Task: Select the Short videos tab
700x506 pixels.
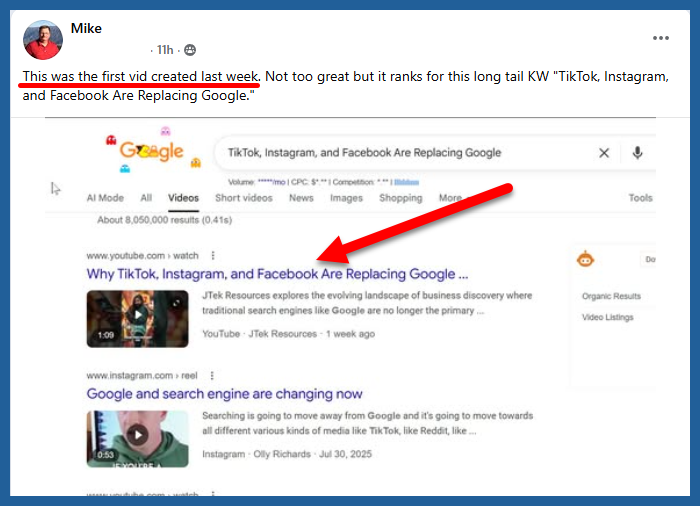Action: pos(244,198)
